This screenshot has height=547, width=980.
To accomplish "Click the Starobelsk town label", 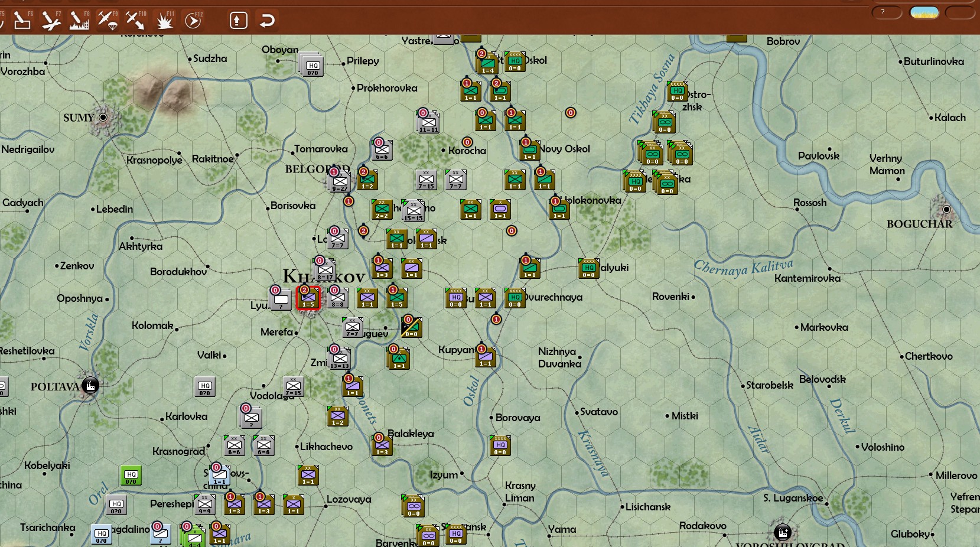I will tap(770, 385).
